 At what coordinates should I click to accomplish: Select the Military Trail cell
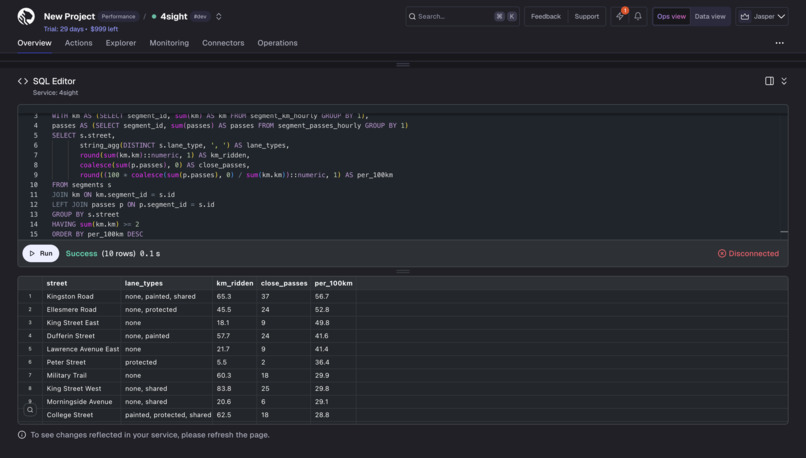point(81,375)
